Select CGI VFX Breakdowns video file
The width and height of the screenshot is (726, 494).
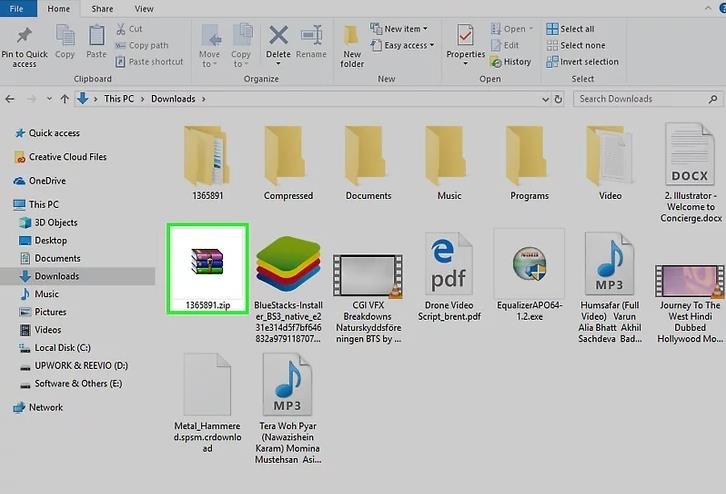pos(369,298)
